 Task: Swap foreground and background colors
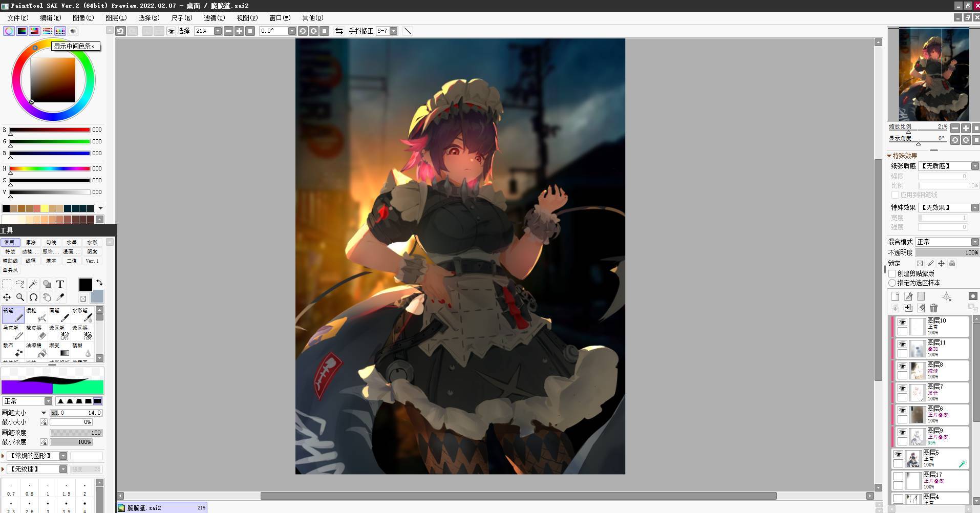(99, 282)
